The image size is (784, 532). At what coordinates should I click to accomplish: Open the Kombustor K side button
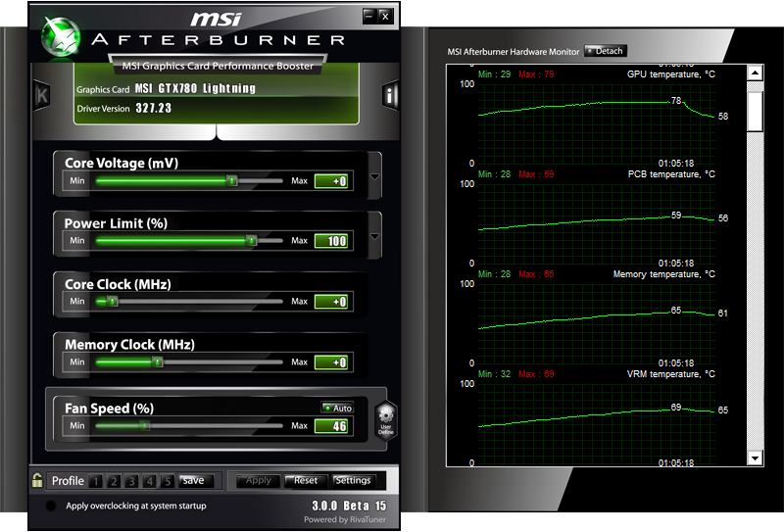[42, 95]
